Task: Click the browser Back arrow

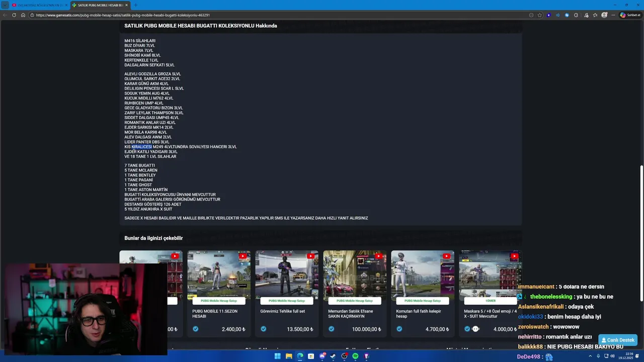Action: 5,15
